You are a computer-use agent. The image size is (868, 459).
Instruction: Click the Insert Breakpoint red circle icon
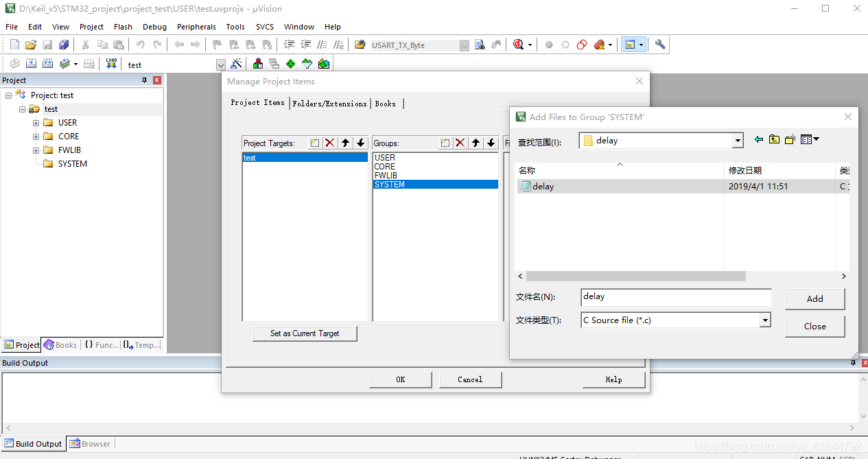(x=549, y=45)
